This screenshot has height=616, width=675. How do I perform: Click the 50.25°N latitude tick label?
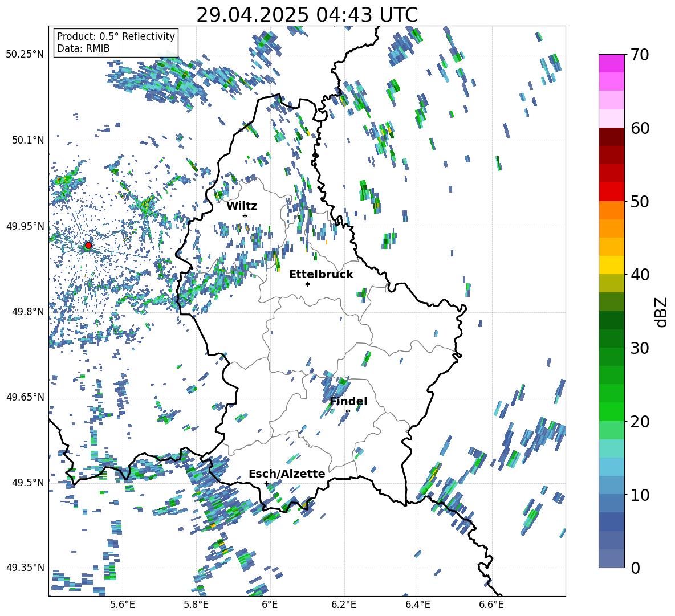click(25, 55)
